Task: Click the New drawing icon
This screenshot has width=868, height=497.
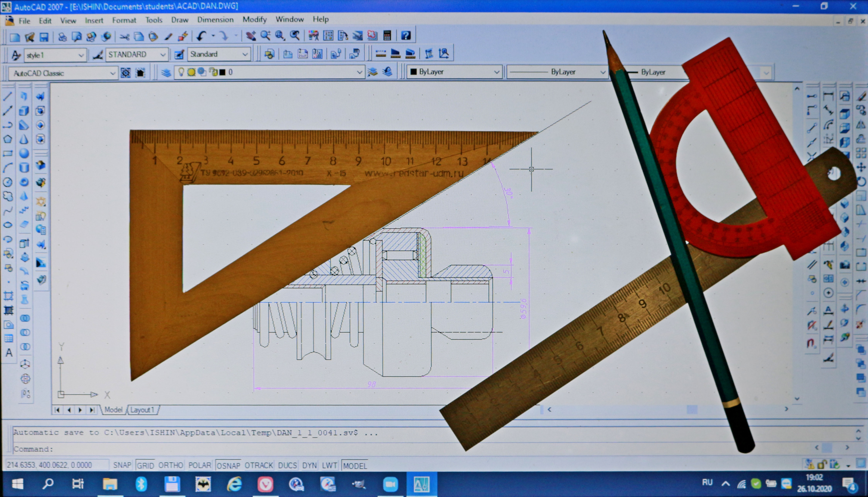Action: tap(15, 37)
